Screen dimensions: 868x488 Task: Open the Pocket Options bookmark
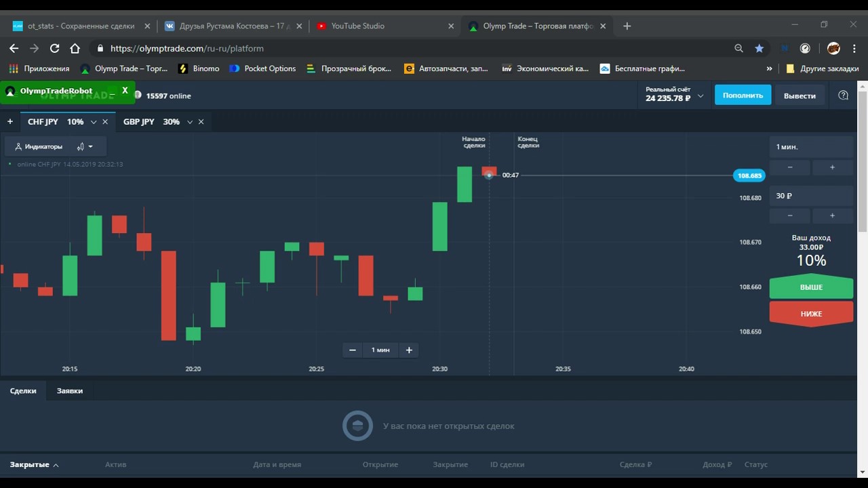(x=262, y=68)
